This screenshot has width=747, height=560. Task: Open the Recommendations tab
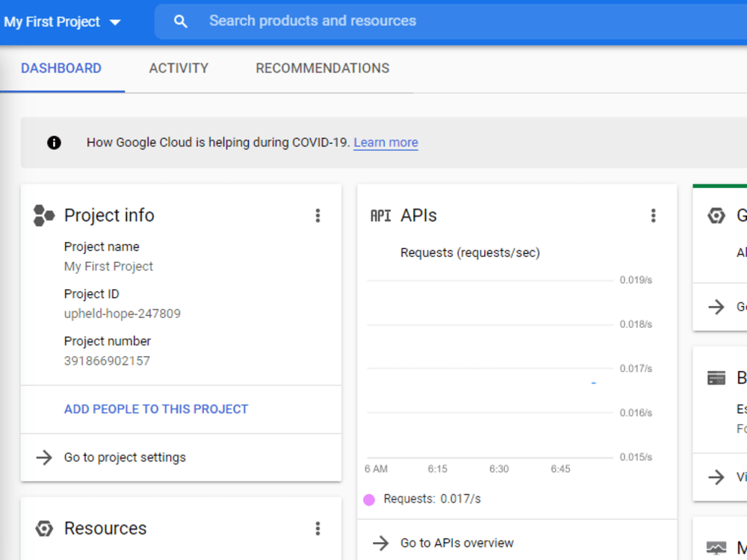[322, 68]
